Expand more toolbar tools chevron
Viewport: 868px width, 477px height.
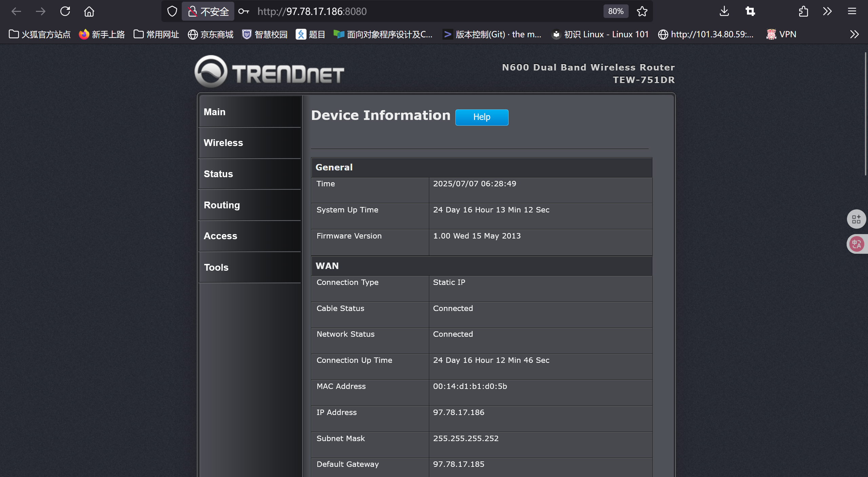827,12
